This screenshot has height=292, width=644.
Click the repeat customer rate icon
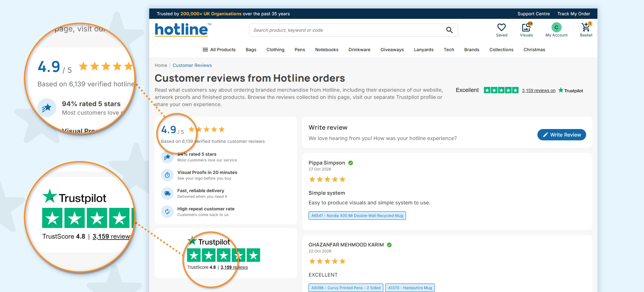click(167, 211)
